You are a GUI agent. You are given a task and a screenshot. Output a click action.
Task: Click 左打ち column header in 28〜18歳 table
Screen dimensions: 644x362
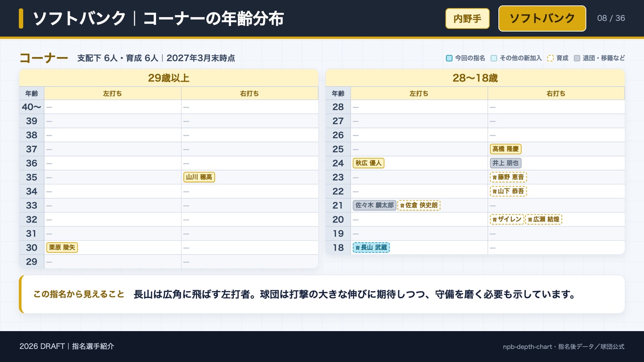[x=419, y=93]
